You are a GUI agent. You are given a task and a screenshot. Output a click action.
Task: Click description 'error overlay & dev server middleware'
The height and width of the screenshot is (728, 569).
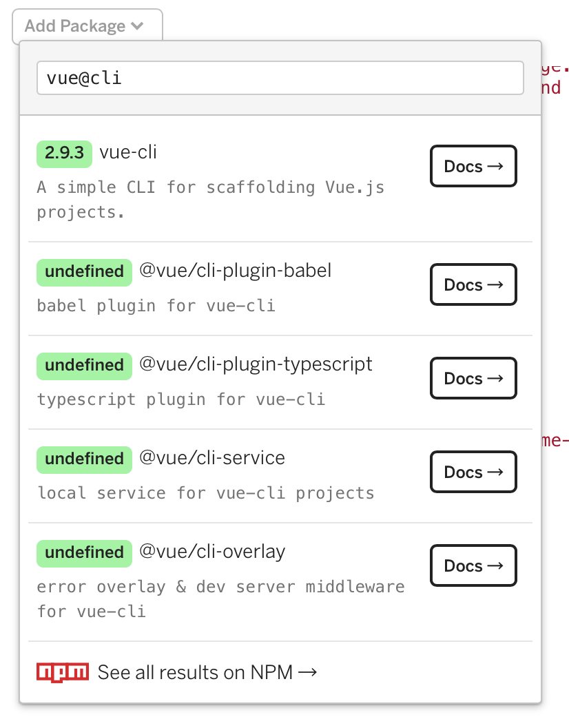click(x=220, y=587)
